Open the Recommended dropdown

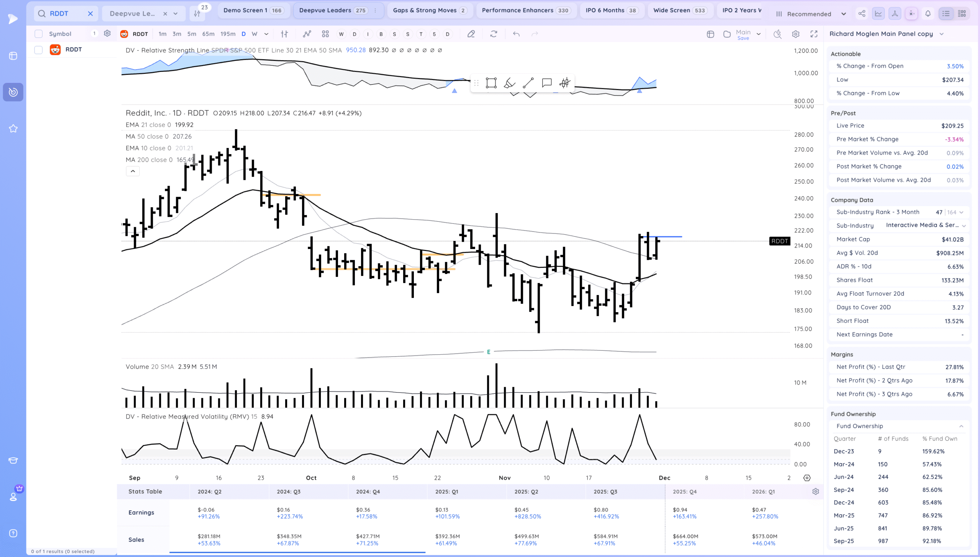811,14
